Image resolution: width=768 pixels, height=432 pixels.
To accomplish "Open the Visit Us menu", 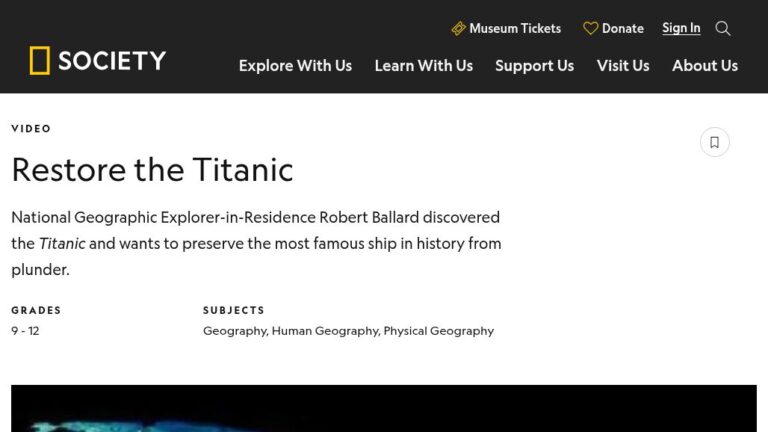I will 623,66.
